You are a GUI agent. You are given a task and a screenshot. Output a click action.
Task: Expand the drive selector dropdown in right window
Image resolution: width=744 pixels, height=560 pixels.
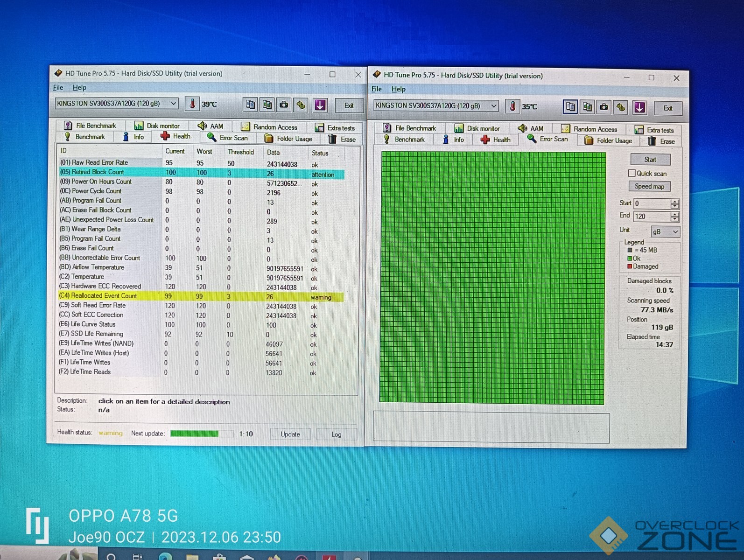coord(493,106)
